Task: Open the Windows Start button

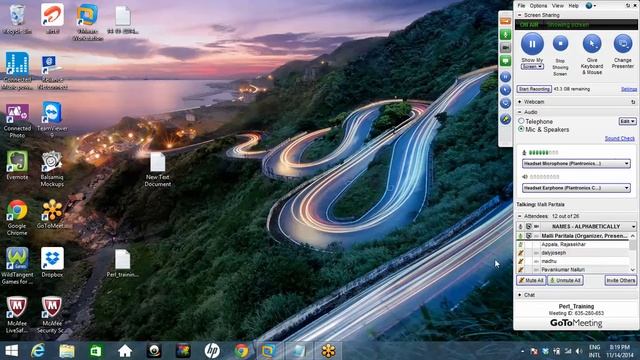Action: coord(11,351)
